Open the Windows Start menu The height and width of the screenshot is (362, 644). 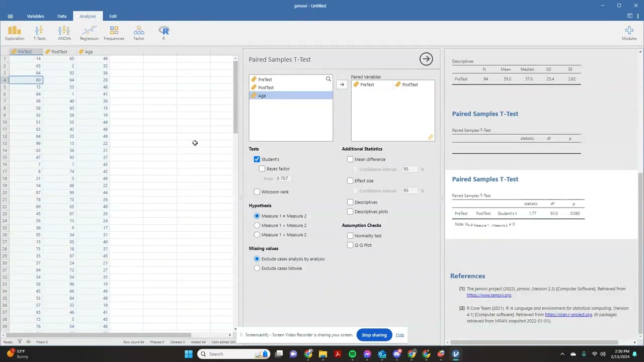(x=188, y=354)
